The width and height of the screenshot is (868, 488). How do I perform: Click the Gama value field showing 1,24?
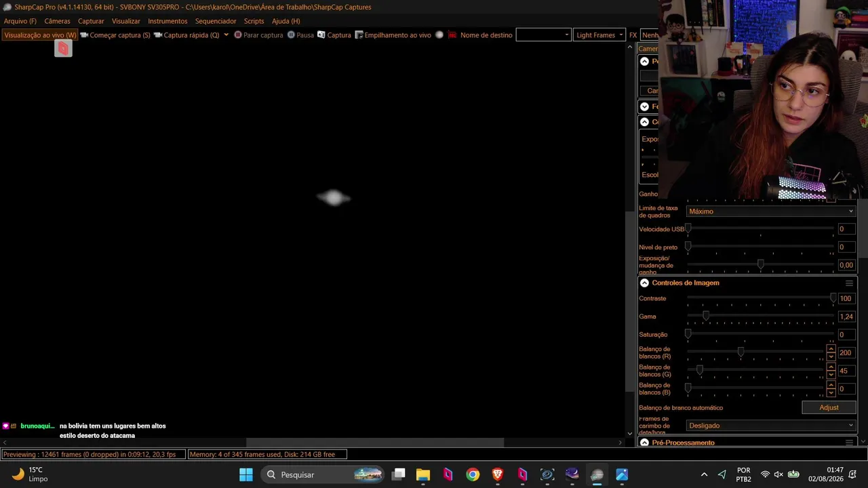846,317
